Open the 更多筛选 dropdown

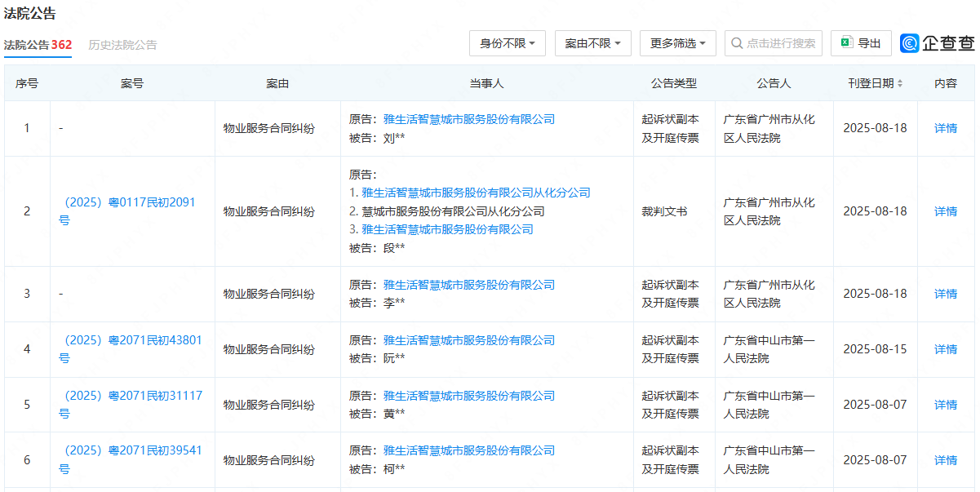click(677, 43)
